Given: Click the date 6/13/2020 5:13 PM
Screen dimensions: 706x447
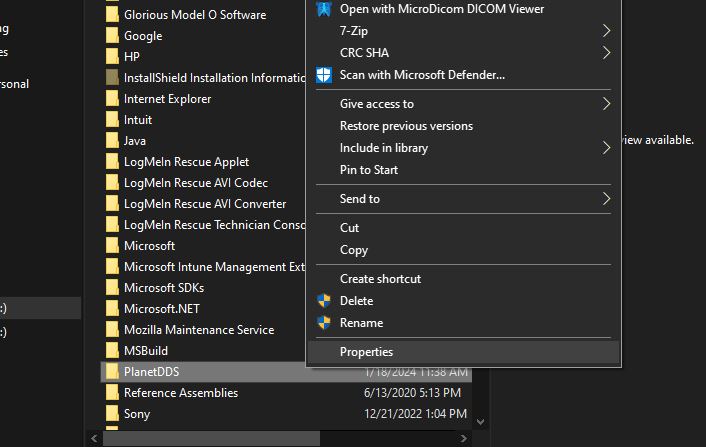Looking at the screenshot, I should coord(412,393).
